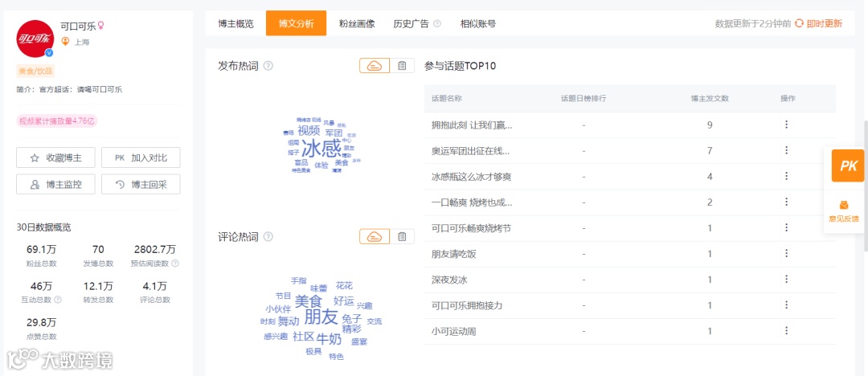Click the orange PK floating button

point(848,166)
